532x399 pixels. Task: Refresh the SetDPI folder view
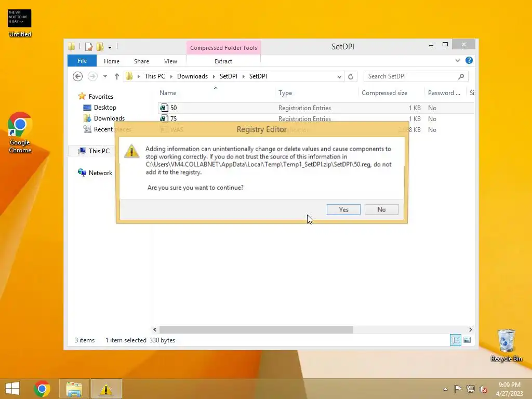351,77
